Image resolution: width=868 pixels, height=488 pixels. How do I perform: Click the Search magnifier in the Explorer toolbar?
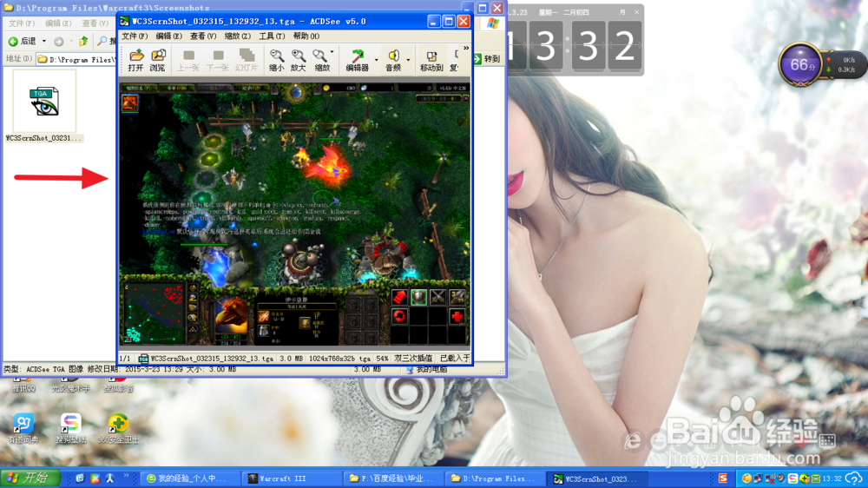102,41
